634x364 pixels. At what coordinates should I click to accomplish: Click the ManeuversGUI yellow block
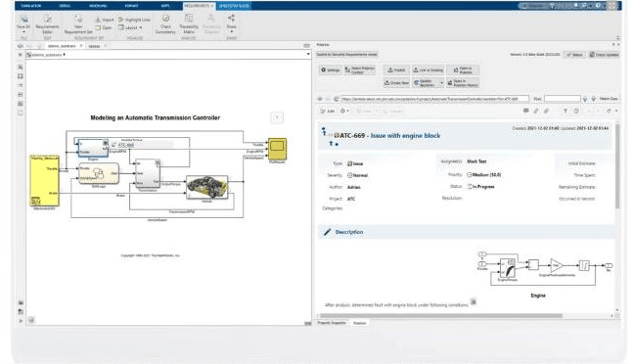point(44,181)
